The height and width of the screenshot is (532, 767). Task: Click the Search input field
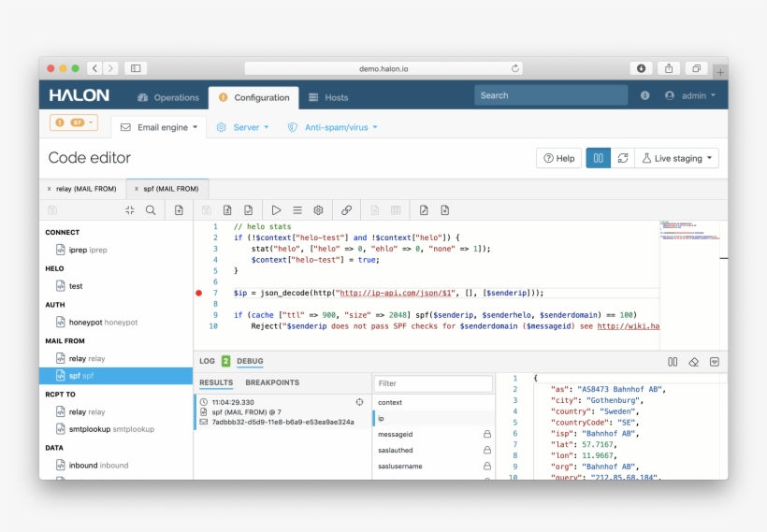coord(551,95)
